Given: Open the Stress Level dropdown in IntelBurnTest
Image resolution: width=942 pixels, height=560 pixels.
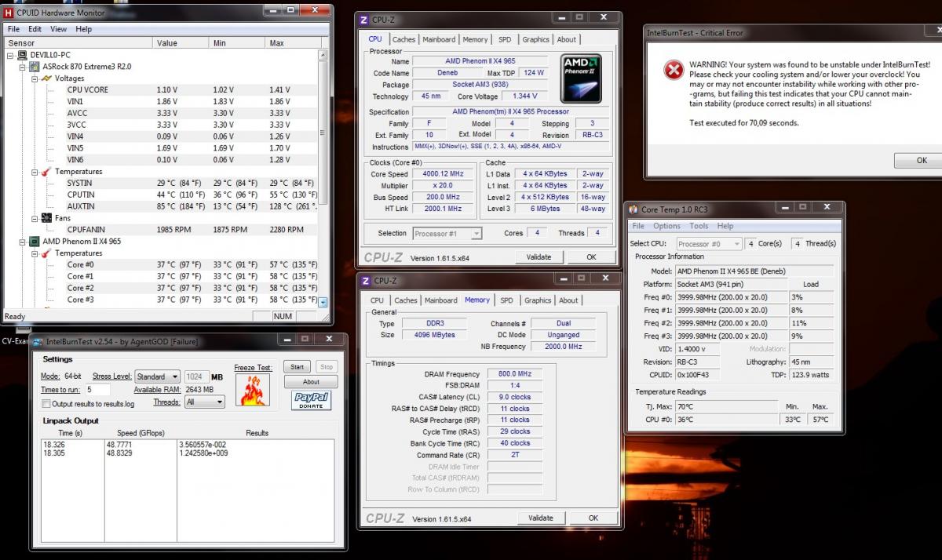Looking at the screenshot, I should click(x=157, y=376).
